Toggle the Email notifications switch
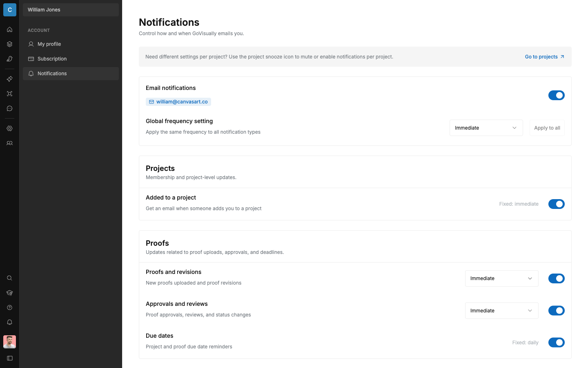The height and width of the screenshot is (368, 588). 557,95
